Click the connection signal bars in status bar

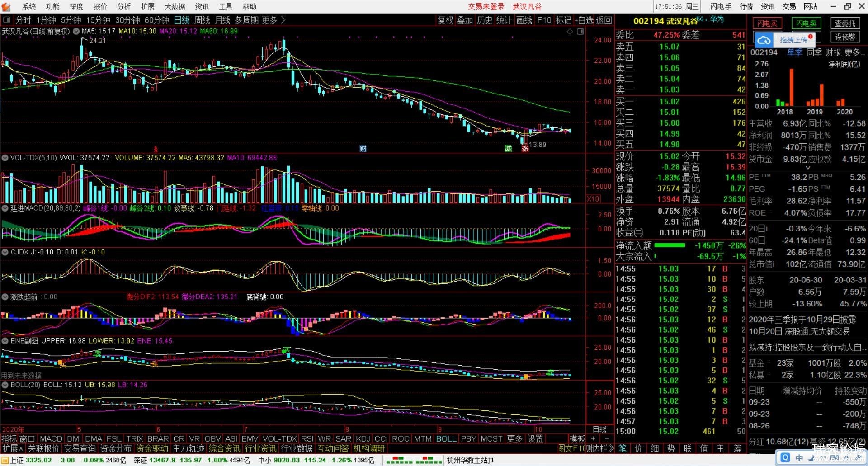click(414, 460)
